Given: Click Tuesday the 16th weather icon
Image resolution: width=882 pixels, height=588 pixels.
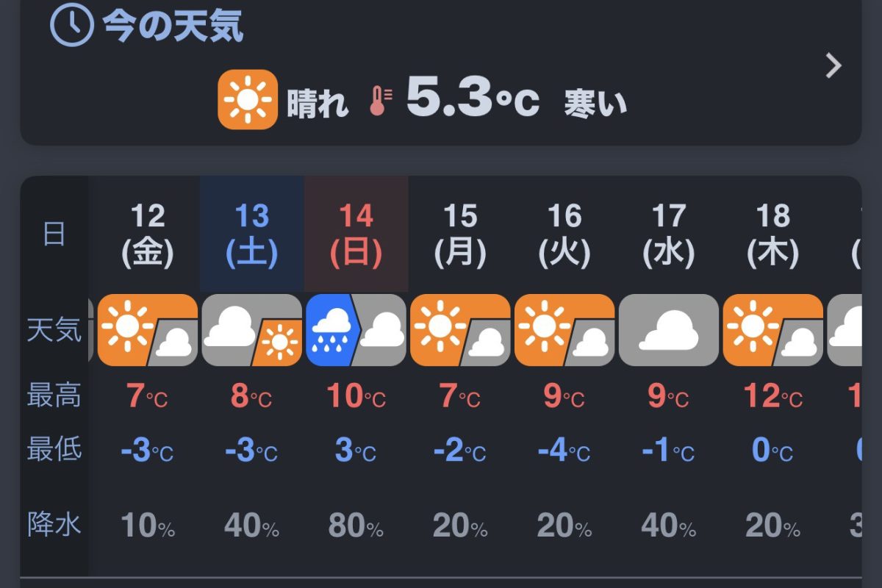Looking at the screenshot, I should tap(564, 330).
